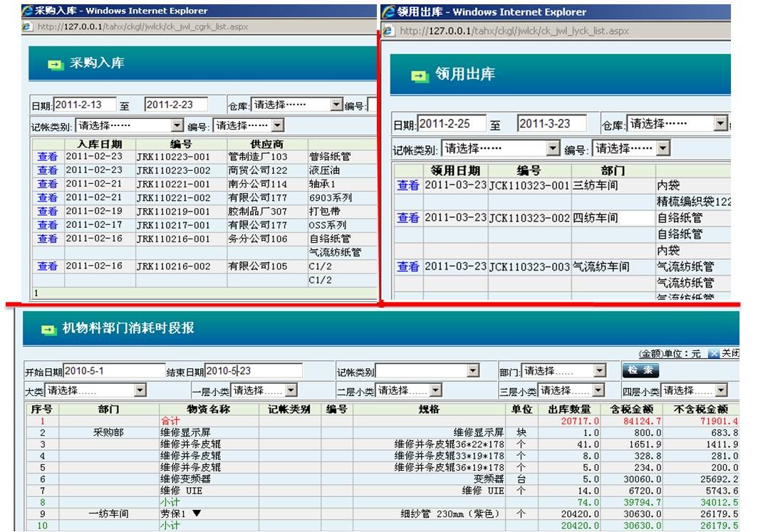Click the green arrow icon beside 采购入库 header
The image size is (763, 532).
pyautogui.click(x=55, y=64)
